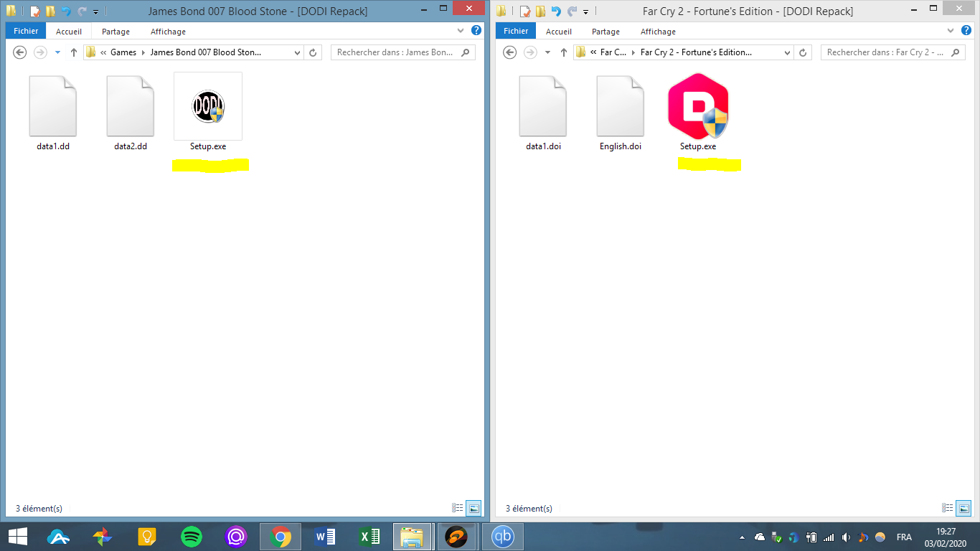
Task: Click the Fichier button in Far Cry 2 window
Action: click(516, 31)
